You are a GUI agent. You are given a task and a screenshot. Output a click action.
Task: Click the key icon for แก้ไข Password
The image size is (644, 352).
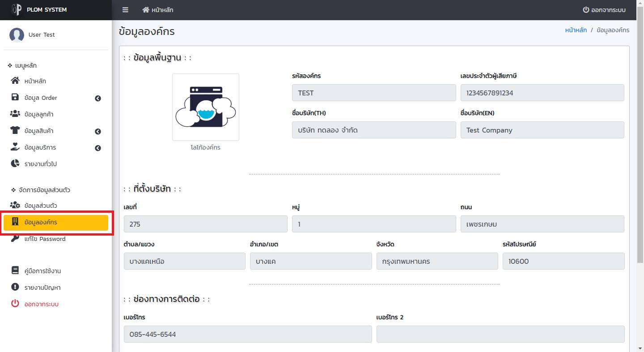(15, 239)
